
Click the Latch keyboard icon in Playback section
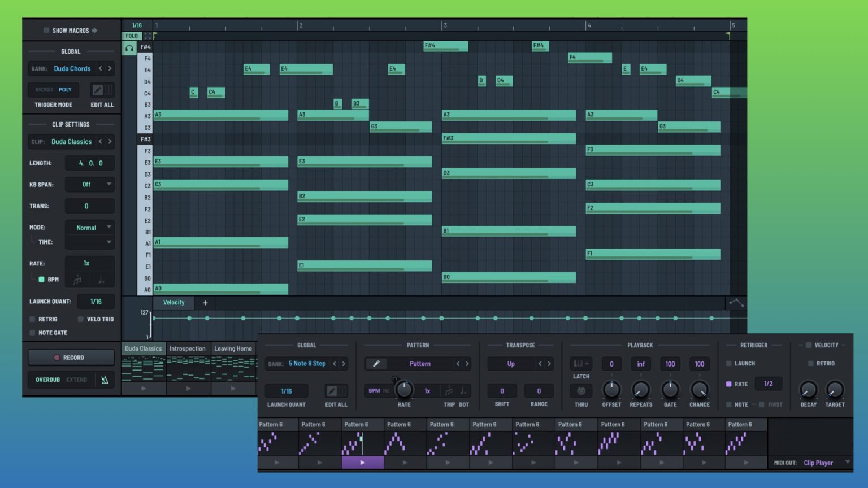coord(580,364)
